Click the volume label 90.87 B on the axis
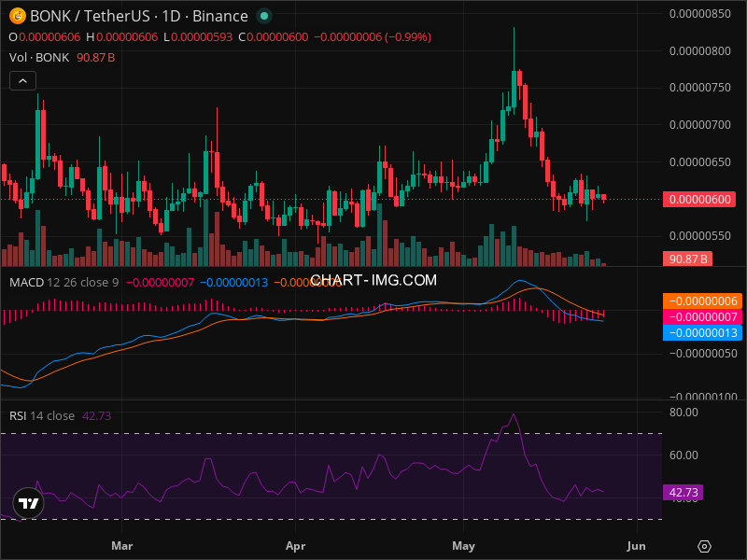747x560 pixels. (687, 259)
